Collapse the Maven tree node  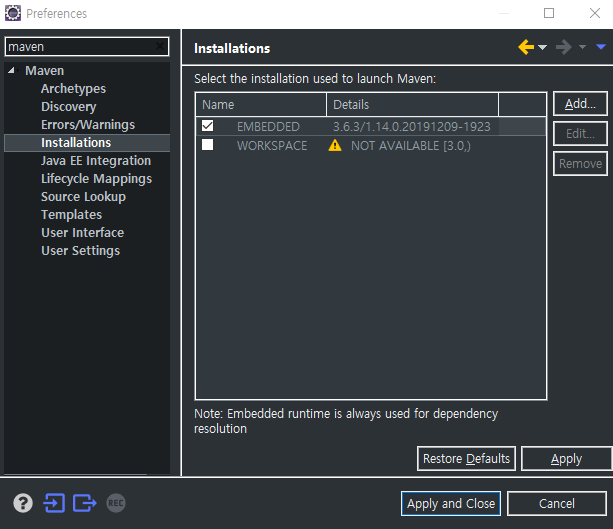11,70
